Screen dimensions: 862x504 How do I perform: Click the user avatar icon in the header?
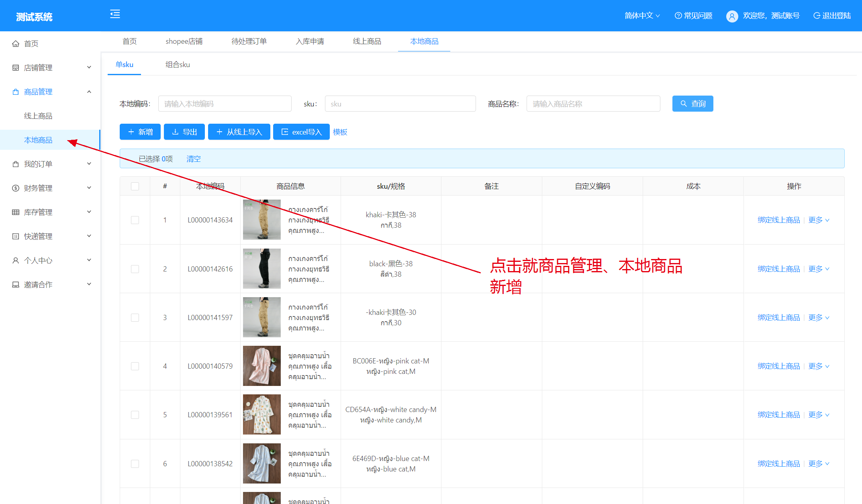(732, 16)
